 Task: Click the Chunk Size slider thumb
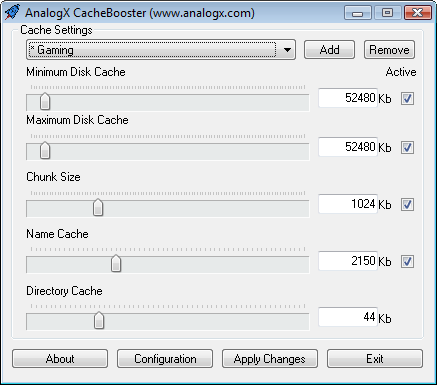(98, 207)
